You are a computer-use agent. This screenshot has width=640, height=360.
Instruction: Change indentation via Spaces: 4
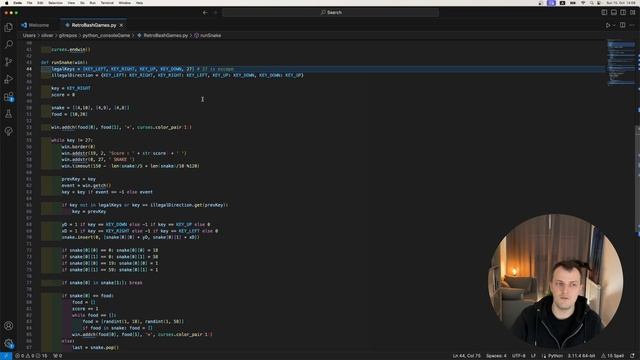coord(496,356)
